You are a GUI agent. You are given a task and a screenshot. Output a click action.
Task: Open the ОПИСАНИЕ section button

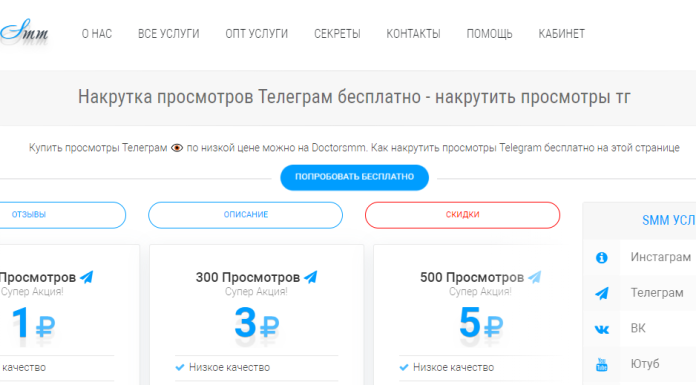245,215
